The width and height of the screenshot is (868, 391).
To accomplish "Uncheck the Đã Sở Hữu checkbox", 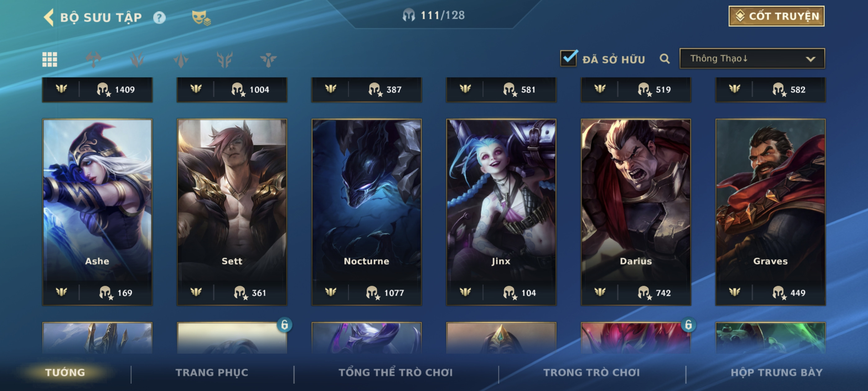I will pos(569,58).
